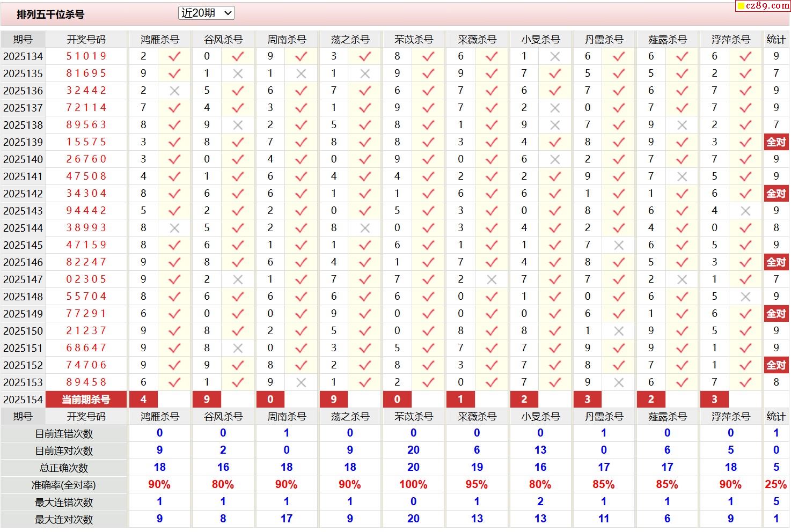Click the grey X for 采薇杀号 in row 2025147
Screen dimensions: 791x532
point(492,279)
